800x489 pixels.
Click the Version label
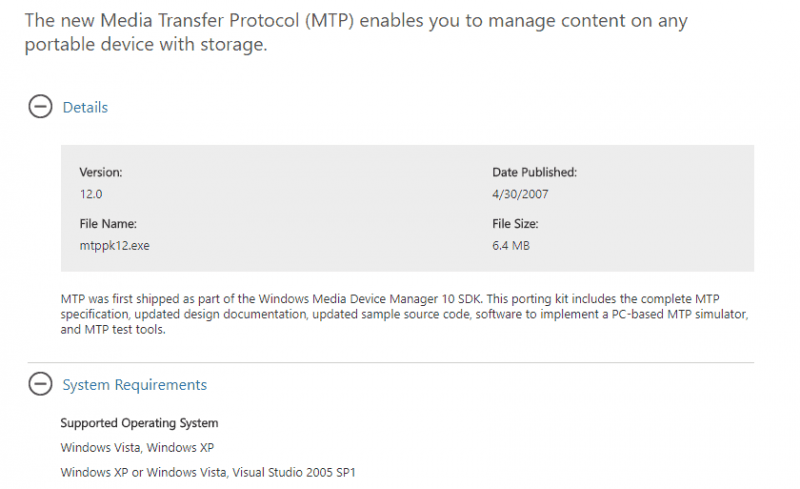[x=101, y=172]
